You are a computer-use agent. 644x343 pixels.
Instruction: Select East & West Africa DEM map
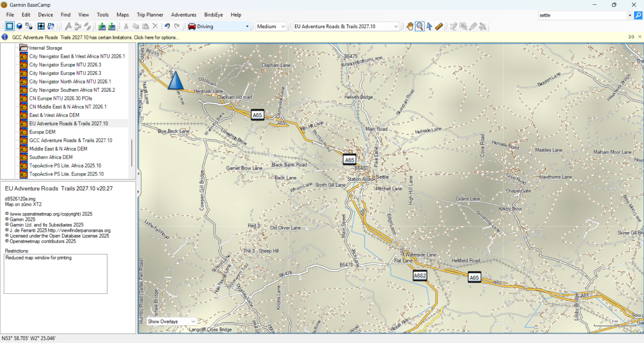pos(54,115)
